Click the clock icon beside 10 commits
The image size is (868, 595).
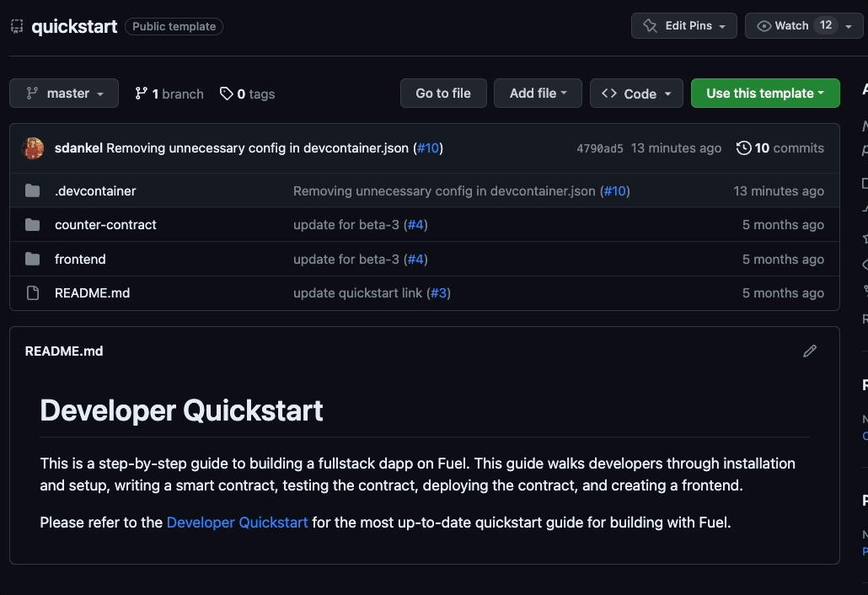coord(743,147)
